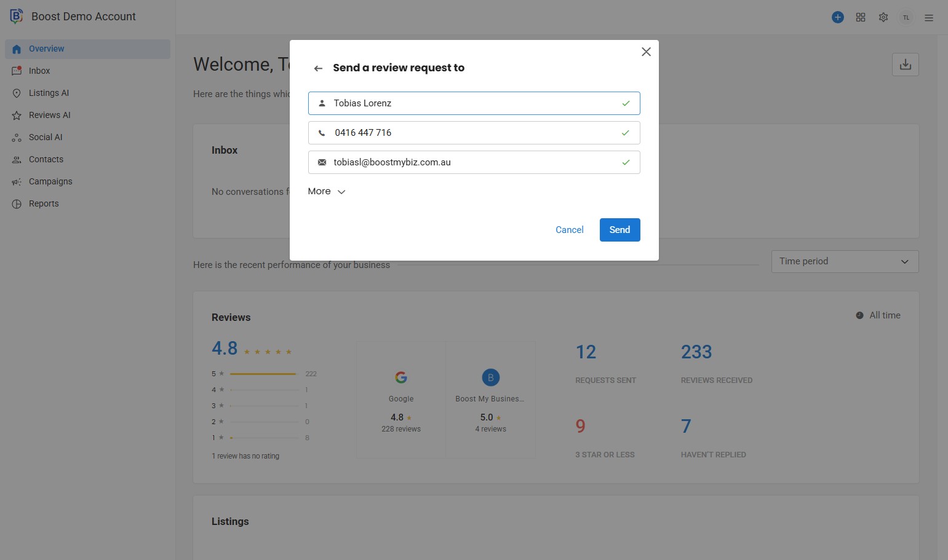This screenshot has width=948, height=560.
Task: Click the Boost logo icon
Action: click(16, 17)
